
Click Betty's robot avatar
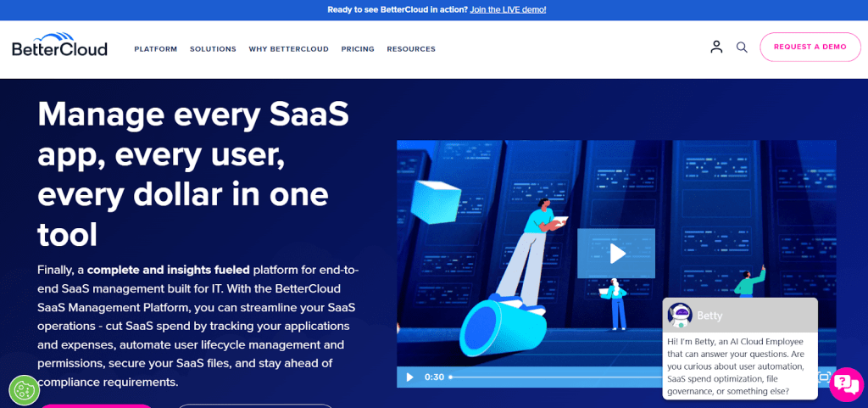680,316
